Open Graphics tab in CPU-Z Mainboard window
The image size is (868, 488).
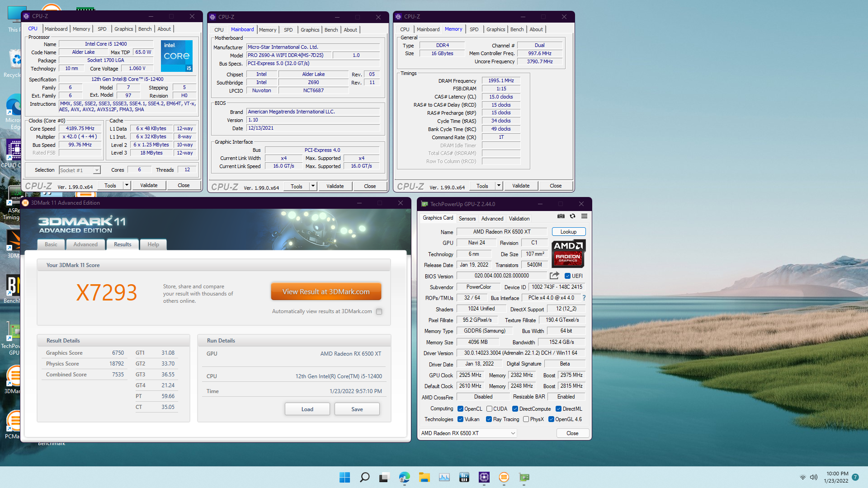pyautogui.click(x=310, y=30)
